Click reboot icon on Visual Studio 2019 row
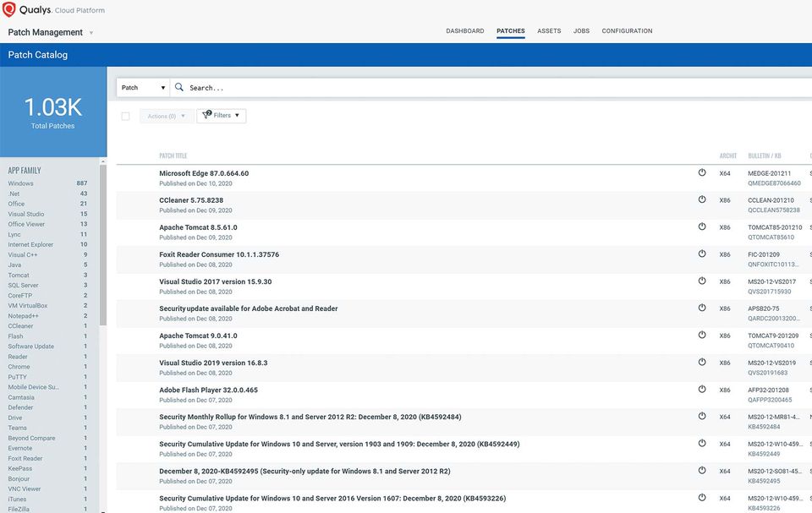The image size is (812, 513). (702, 362)
